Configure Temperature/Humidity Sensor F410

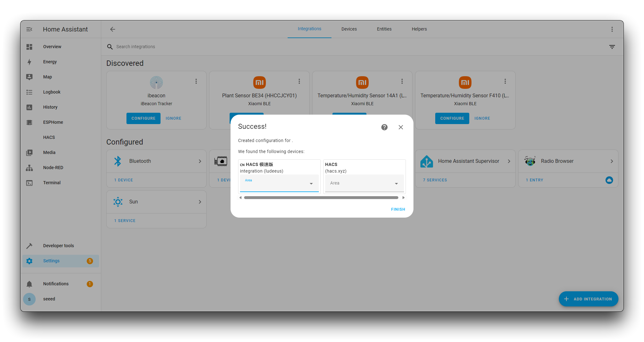(x=452, y=118)
